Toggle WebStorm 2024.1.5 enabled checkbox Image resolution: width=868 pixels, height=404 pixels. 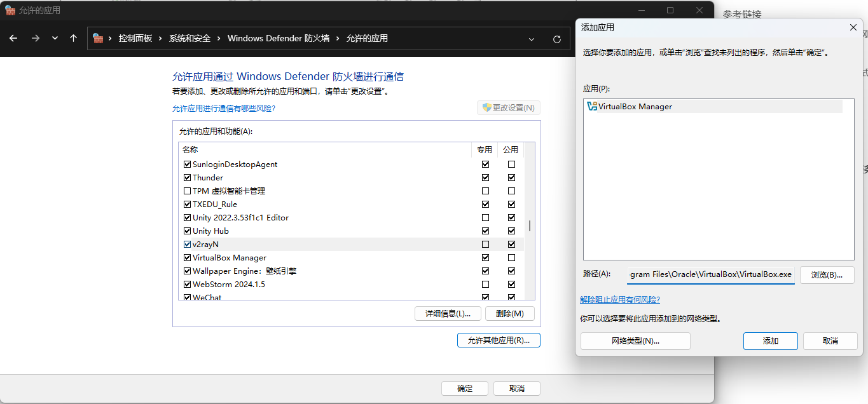188,284
